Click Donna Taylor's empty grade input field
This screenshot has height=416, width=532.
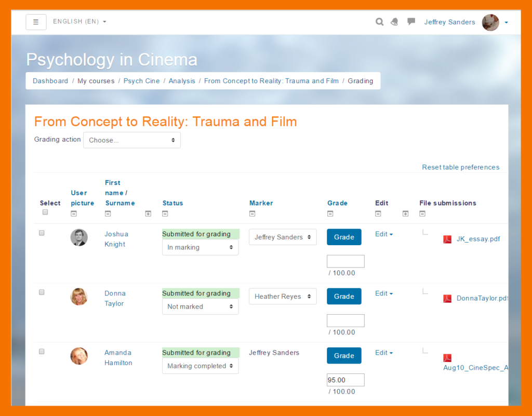pos(345,320)
